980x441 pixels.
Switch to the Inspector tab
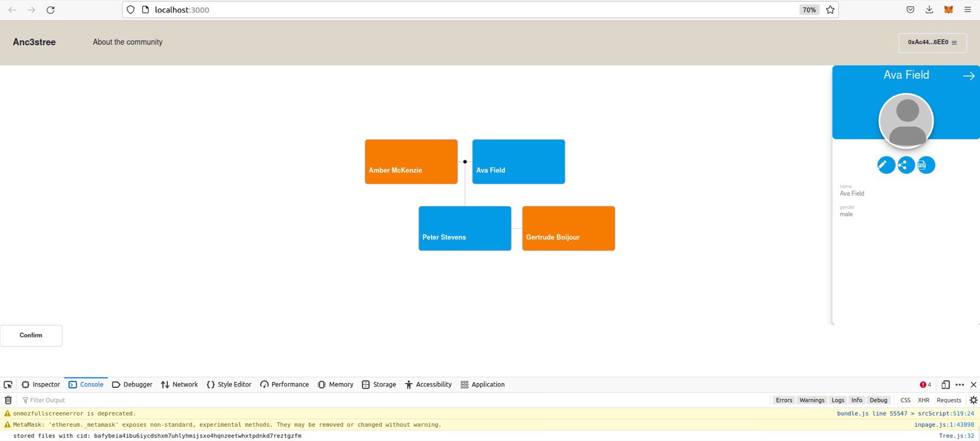(41, 385)
